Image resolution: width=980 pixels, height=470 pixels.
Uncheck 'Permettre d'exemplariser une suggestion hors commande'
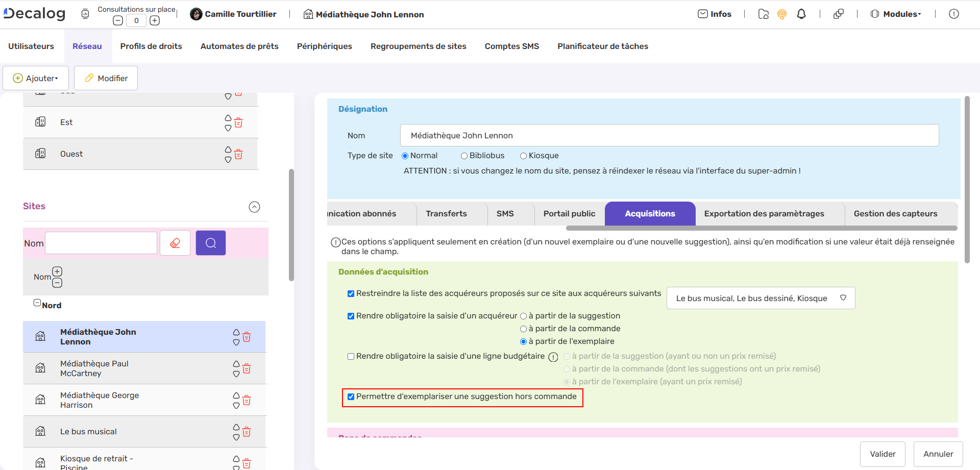pos(351,396)
